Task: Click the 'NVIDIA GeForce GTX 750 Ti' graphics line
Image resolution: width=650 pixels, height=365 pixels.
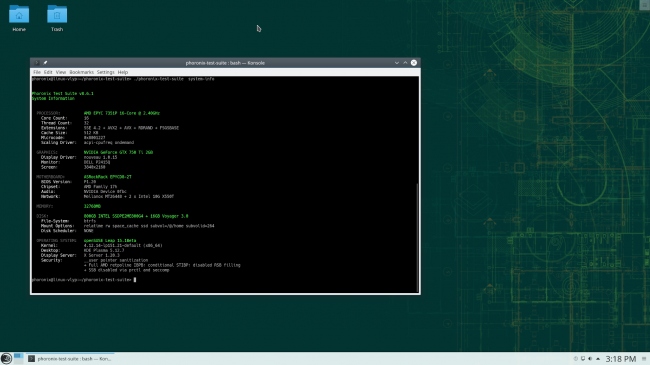Action: click(118, 152)
